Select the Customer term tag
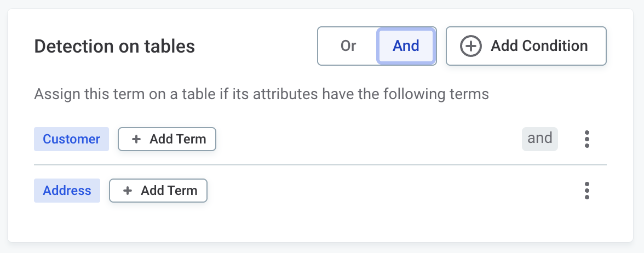 (71, 139)
